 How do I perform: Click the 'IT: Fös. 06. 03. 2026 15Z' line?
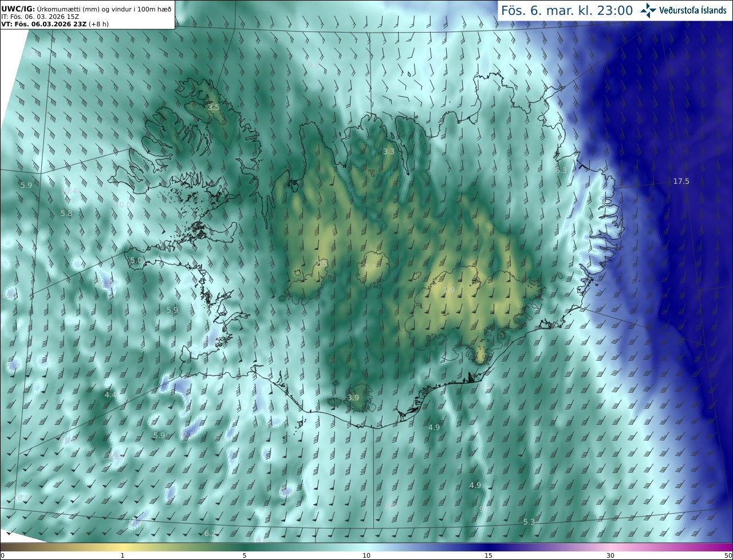40,17
